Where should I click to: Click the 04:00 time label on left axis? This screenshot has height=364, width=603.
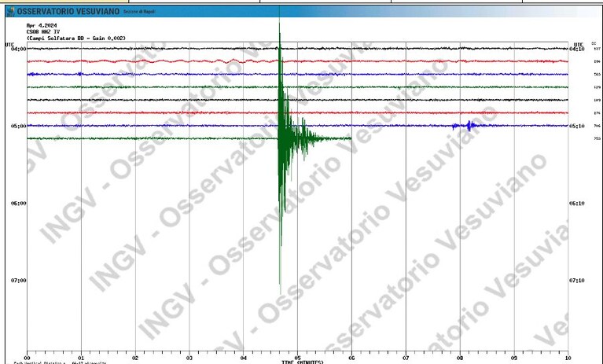click(18, 50)
